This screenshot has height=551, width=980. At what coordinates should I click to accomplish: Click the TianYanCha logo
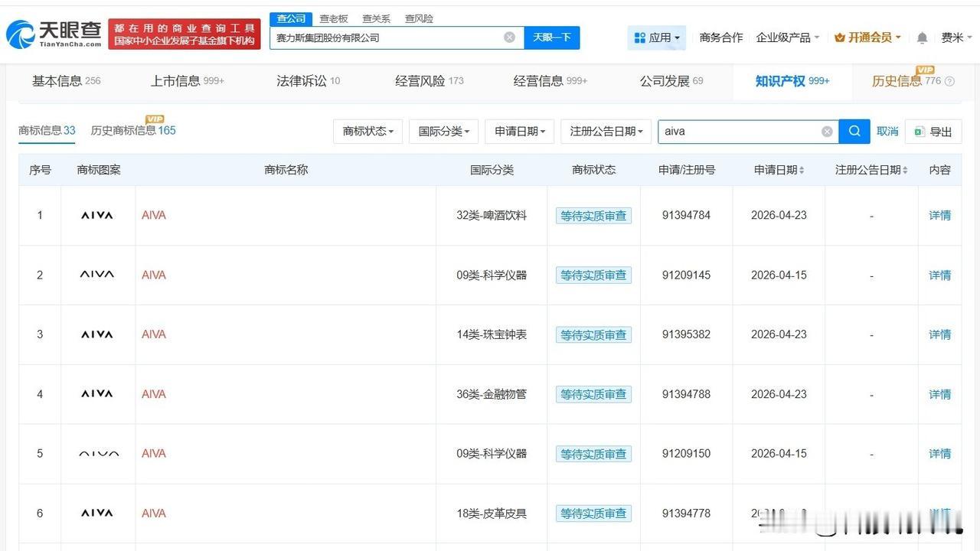(x=54, y=34)
